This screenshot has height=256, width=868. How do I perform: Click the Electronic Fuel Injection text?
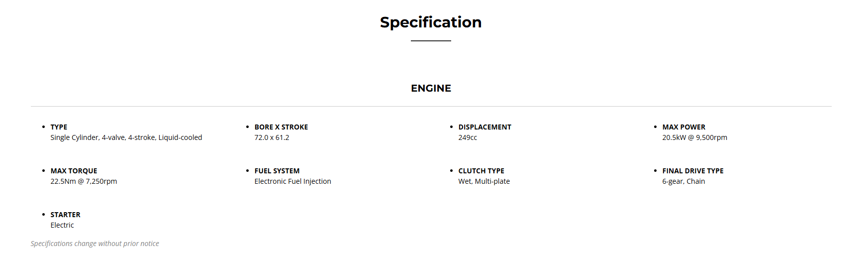pyautogui.click(x=292, y=181)
